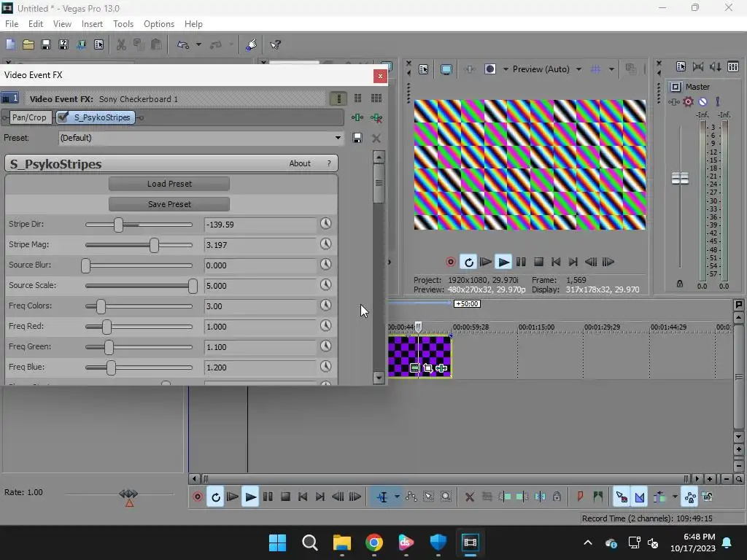The height and width of the screenshot is (560, 747).
Task: Click the Save Preset button
Action: coord(169,204)
